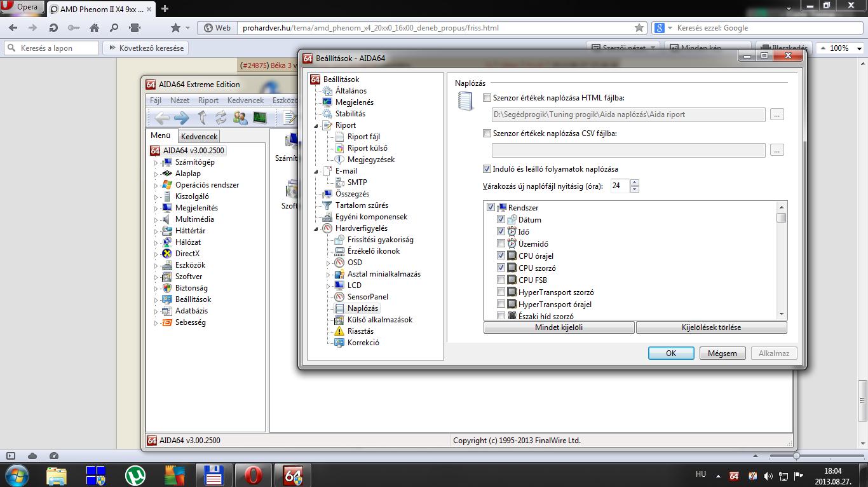This screenshot has width=868, height=487.
Task: Click the AIDA64 taskbar icon
Action: 293,474
